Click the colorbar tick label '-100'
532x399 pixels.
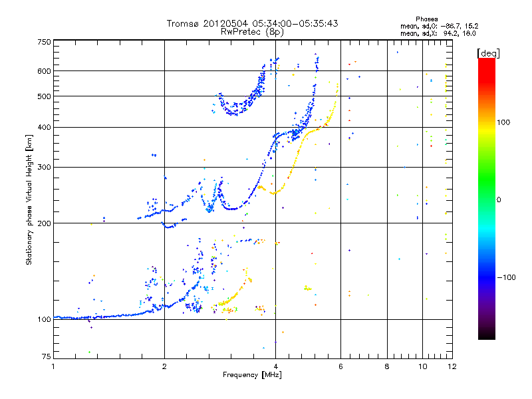click(x=507, y=277)
